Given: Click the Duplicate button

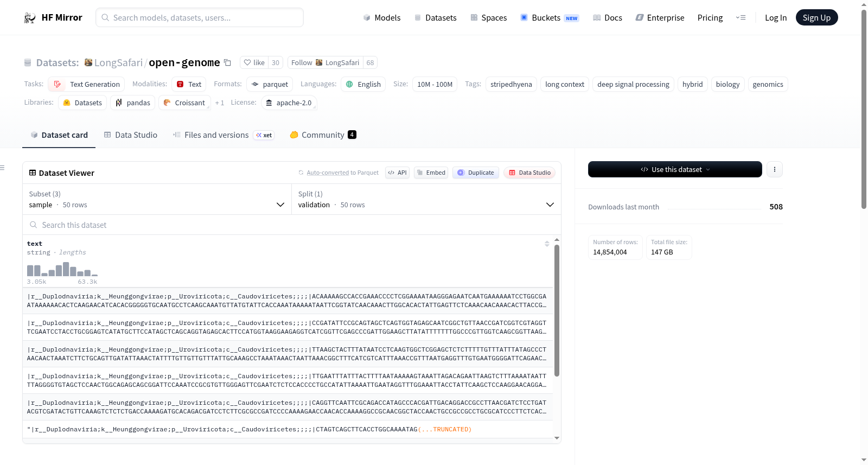Looking at the screenshot, I should pos(476,173).
